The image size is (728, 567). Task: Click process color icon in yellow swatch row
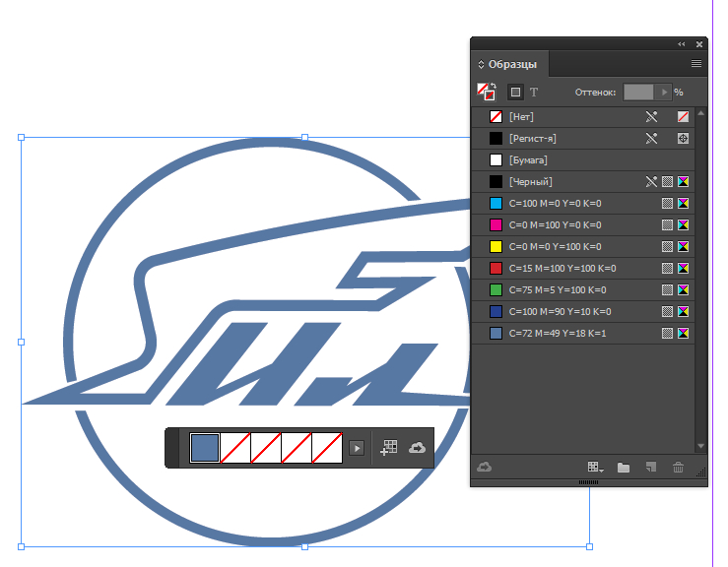point(667,247)
